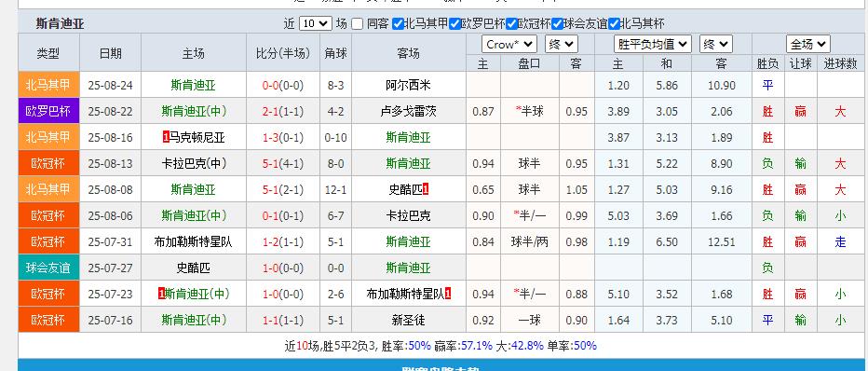Image resolution: width=868 pixels, height=371 pixels.
Task: Click the red card badge after 布加勒斯特星队 on 25-07-23
Action: [x=448, y=294]
